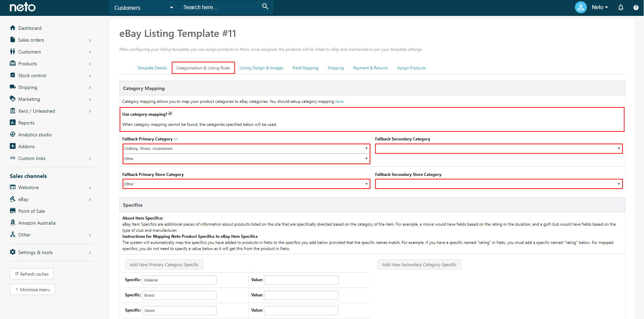
Task: Click the Analytics studio icon
Action: click(13, 134)
